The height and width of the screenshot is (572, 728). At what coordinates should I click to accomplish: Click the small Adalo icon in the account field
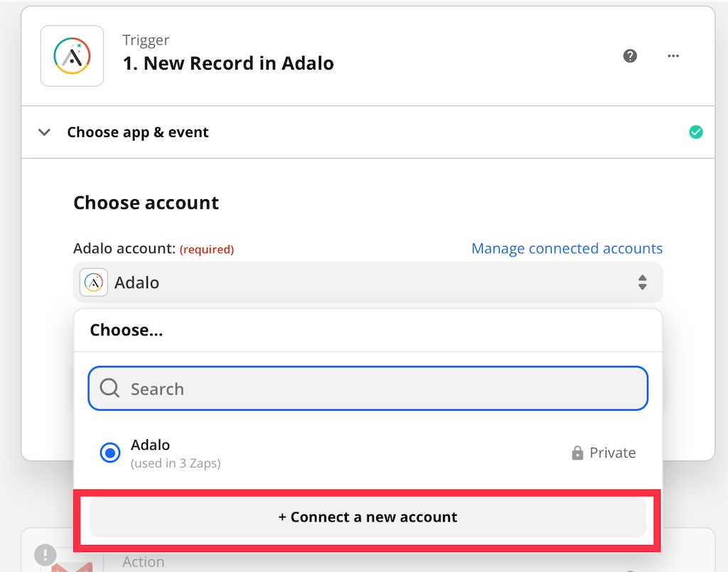coord(94,282)
